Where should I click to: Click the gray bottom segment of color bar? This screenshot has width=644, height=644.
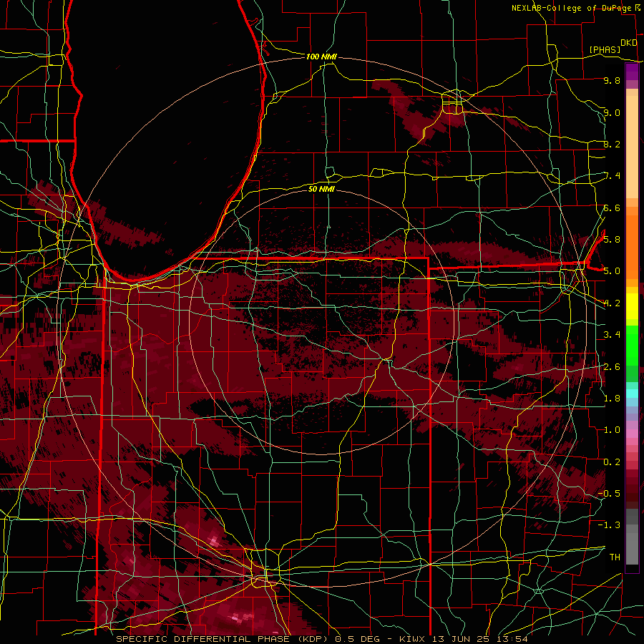coord(632,546)
